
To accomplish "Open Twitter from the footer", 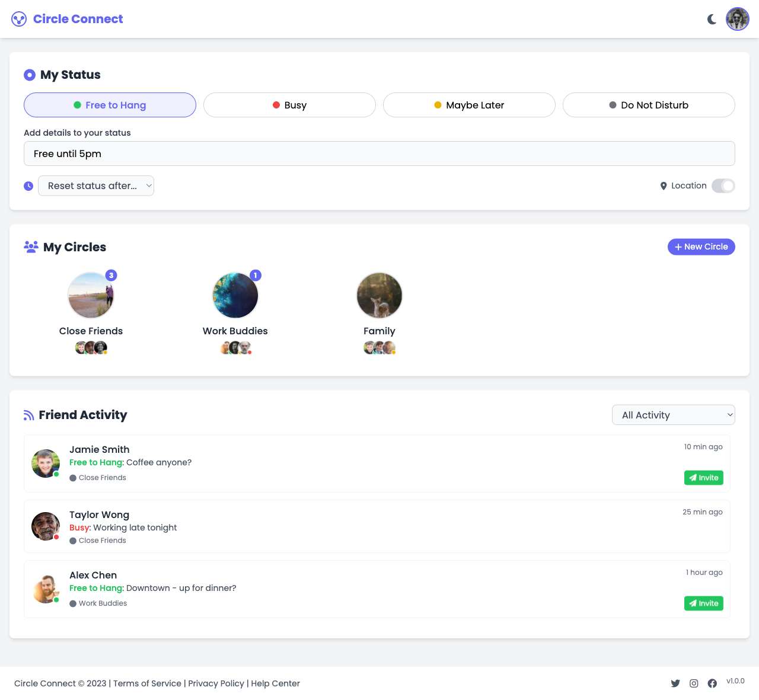I will coord(675,683).
